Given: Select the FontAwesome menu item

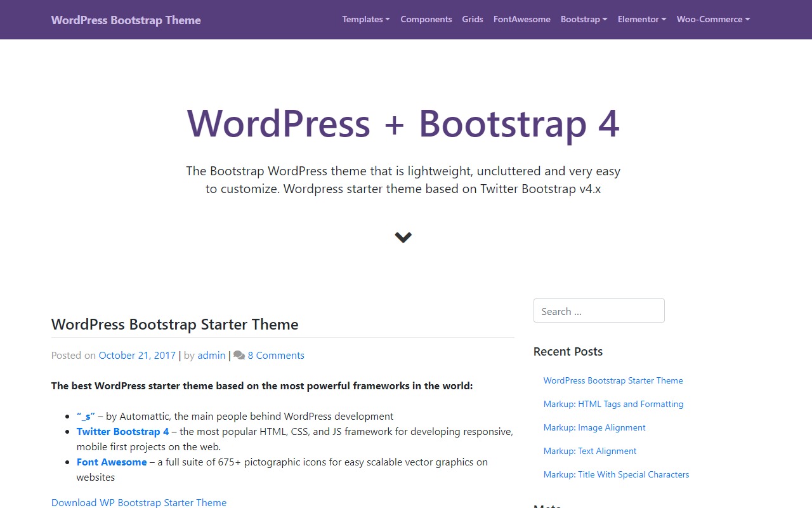Looking at the screenshot, I should pyautogui.click(x=522, y=19).
